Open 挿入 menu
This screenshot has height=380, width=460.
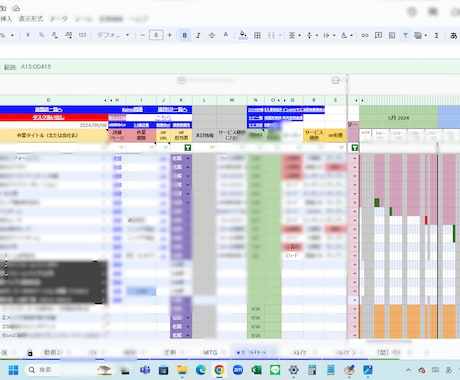coord(6,19)
